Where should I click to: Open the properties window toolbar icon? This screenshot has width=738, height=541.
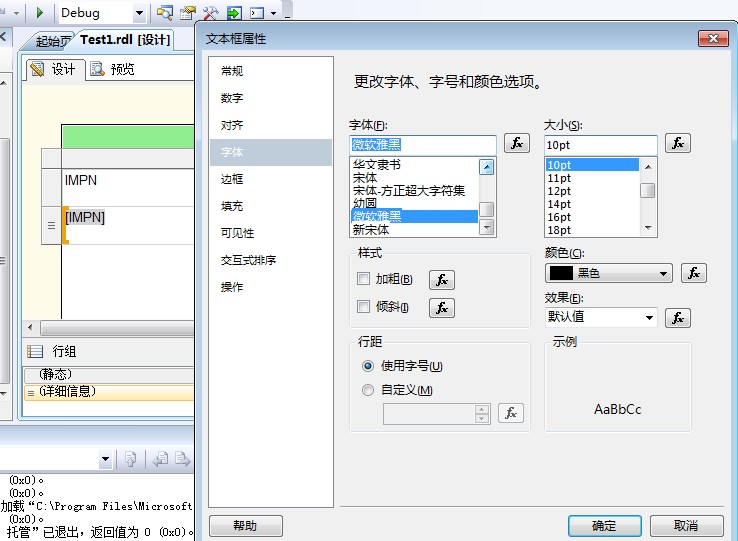click(x=188, y=13)
